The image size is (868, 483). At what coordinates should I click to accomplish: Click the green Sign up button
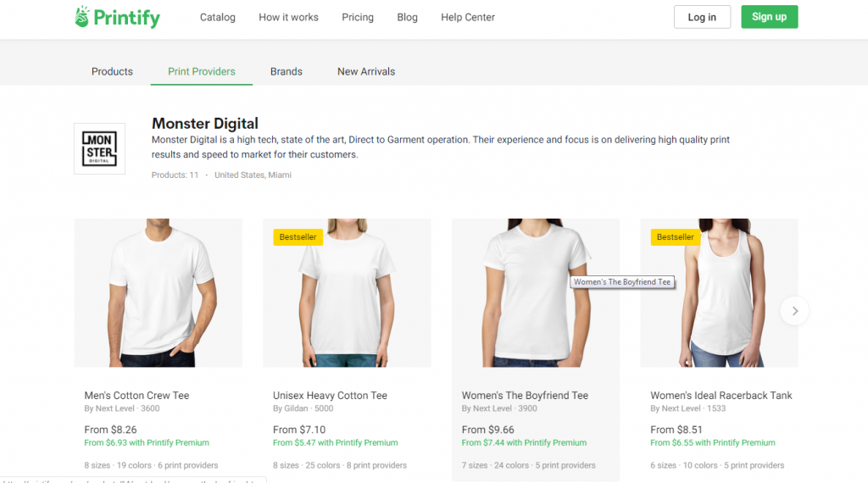[x=769, y=17]
